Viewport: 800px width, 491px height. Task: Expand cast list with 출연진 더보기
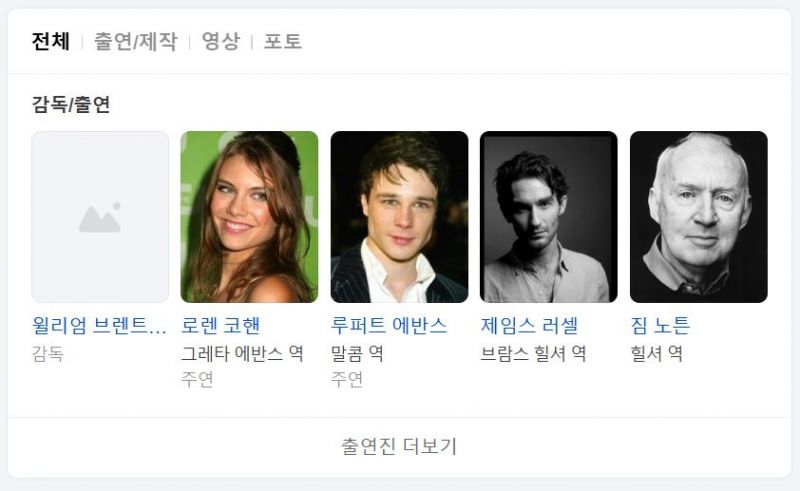tap(399, 447)
